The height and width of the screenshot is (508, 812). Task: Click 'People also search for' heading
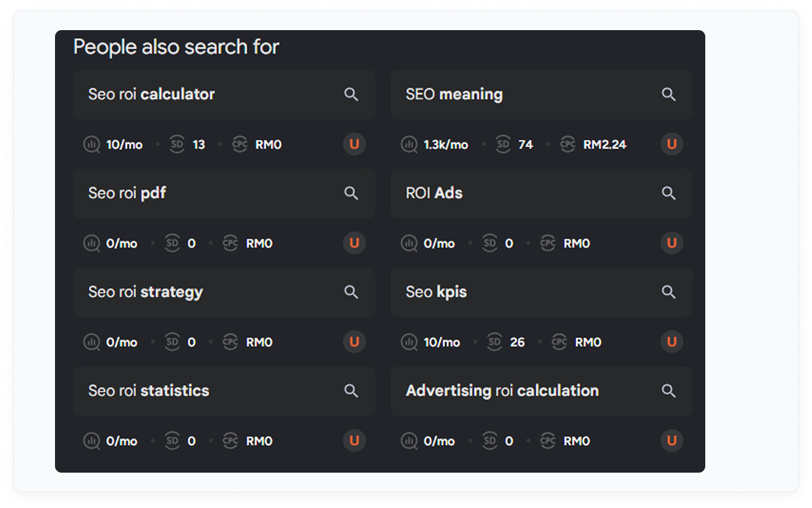pos(176,47)
